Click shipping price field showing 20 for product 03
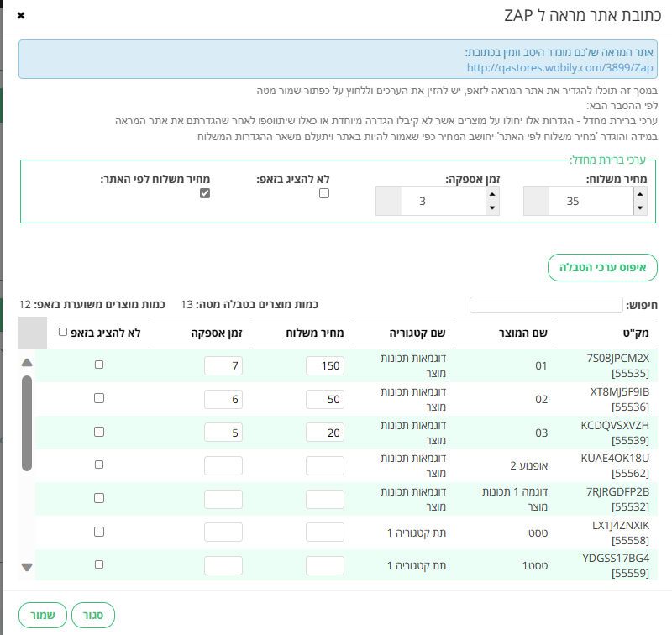This screenshot has width=672, height=635. coord(325,433)
